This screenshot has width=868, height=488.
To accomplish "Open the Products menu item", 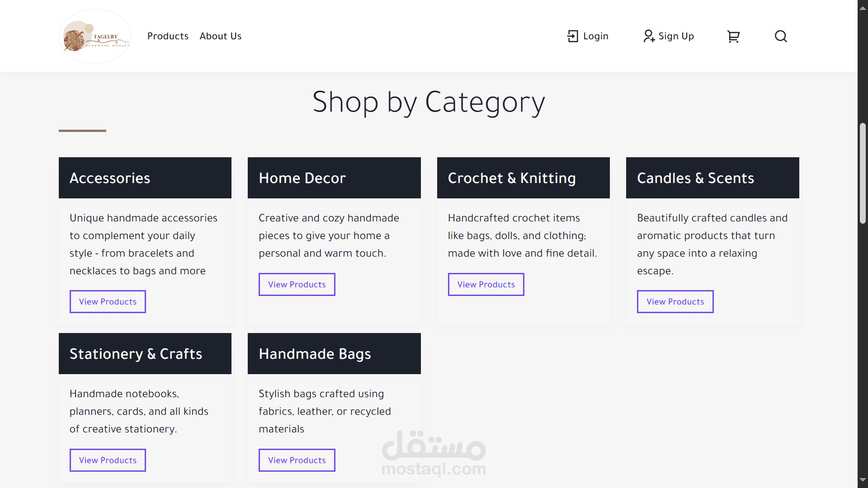I will pyautogui.click(x=168, y=36).
